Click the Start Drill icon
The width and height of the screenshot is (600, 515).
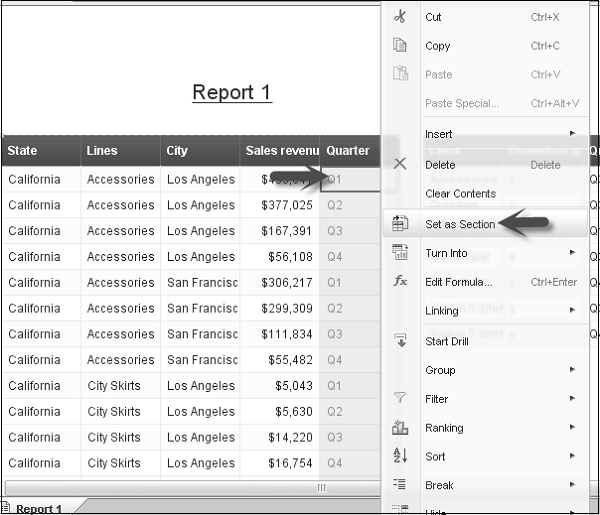coord(400,341)
